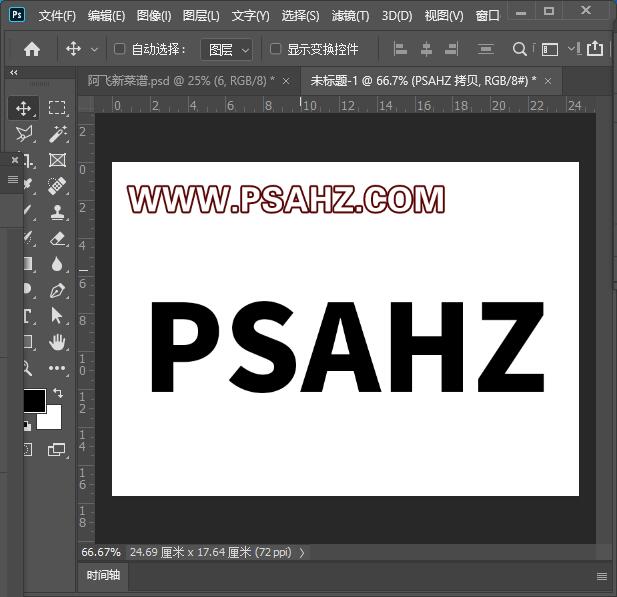Click the 66.67% zoom level field
617x597 pixels.
(x=101, y=552)
